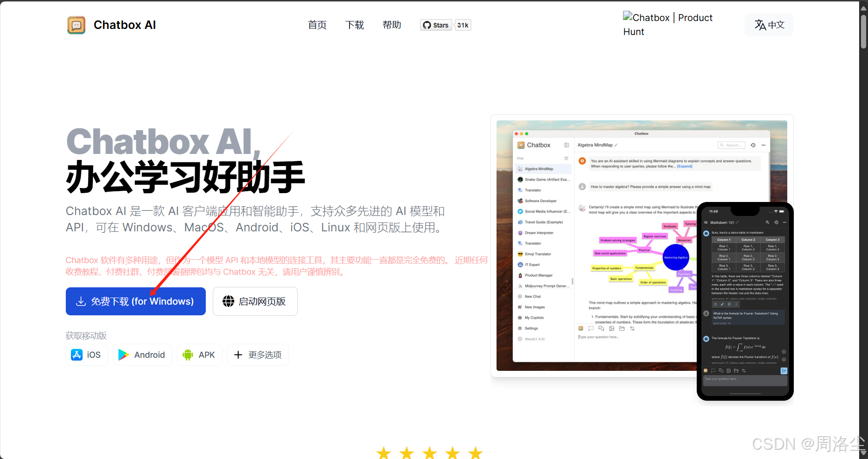
Task: Get the iOS mobile version
Action: (87, 355)
